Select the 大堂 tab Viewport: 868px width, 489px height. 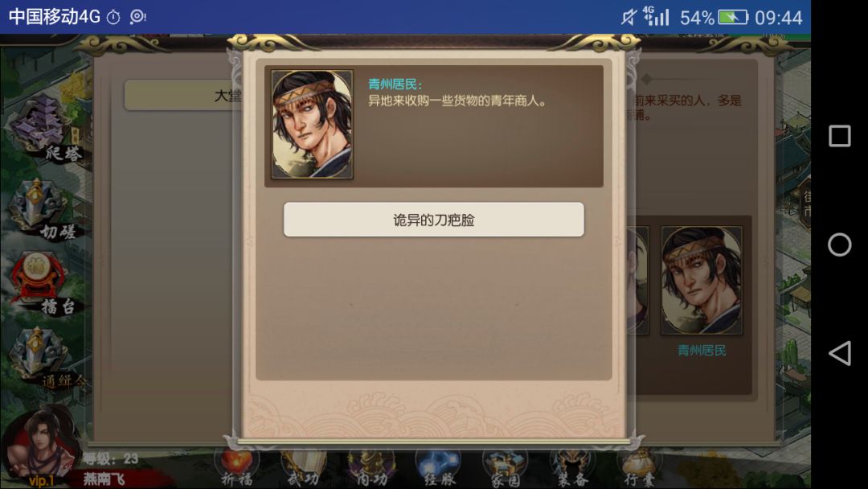pyautogui.click(x=182, y=96)
